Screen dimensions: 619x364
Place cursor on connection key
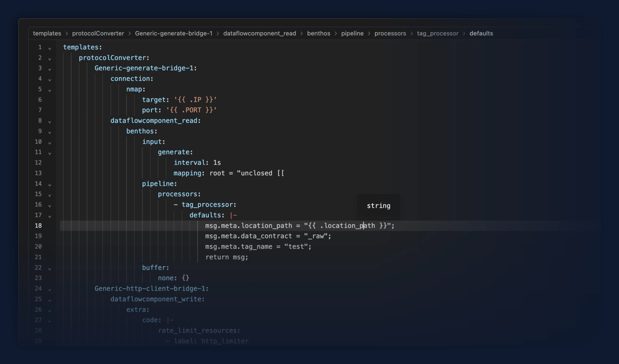pyautogui.click(x=130, y=79)
